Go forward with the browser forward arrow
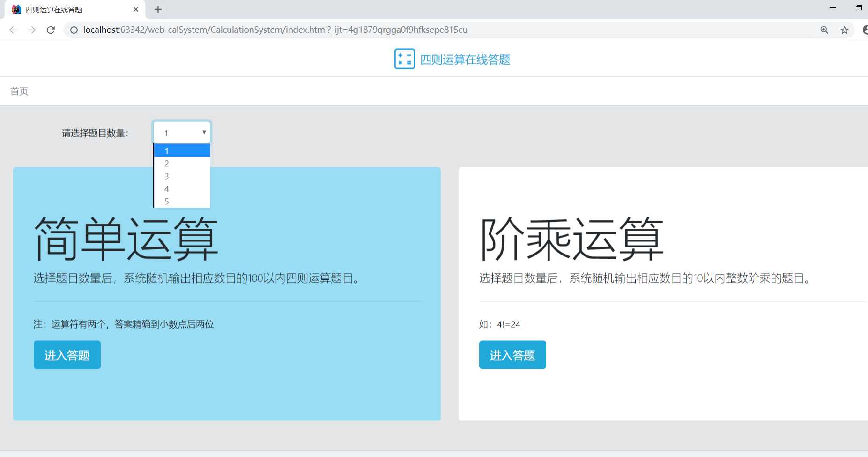Viewport: 868px width, 457px height. 32,30
